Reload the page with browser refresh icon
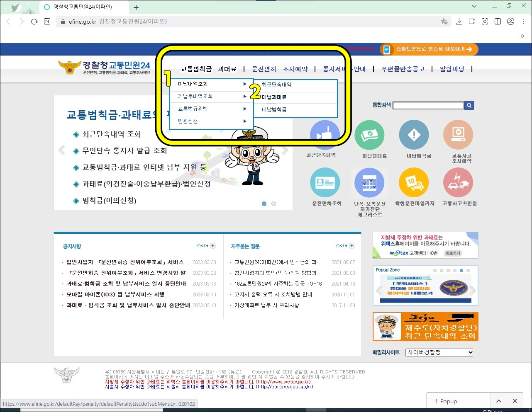 click(x=34, y=22)
